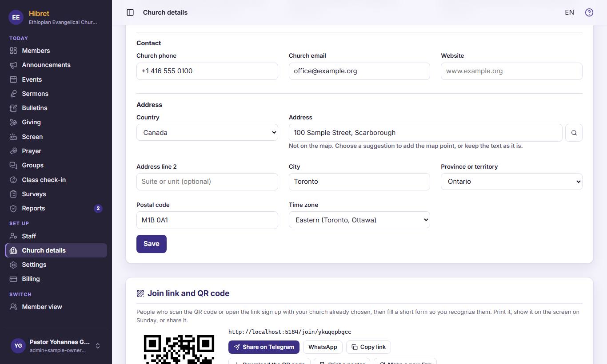Click Share on Telegram button
Viewport: 607px width, 364px height.
tap(264, 347)
